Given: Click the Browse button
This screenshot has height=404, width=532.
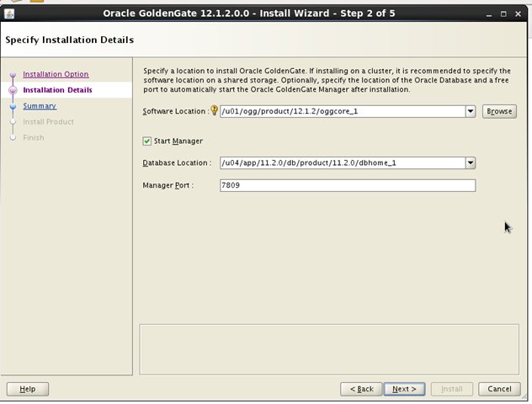Looking at the screenshot, I should pyautogui.click(x=499, y=112).
